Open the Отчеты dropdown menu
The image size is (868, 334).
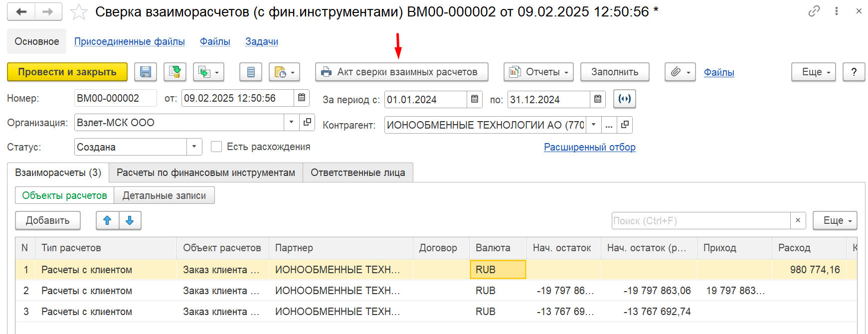(x=538, y=72)
